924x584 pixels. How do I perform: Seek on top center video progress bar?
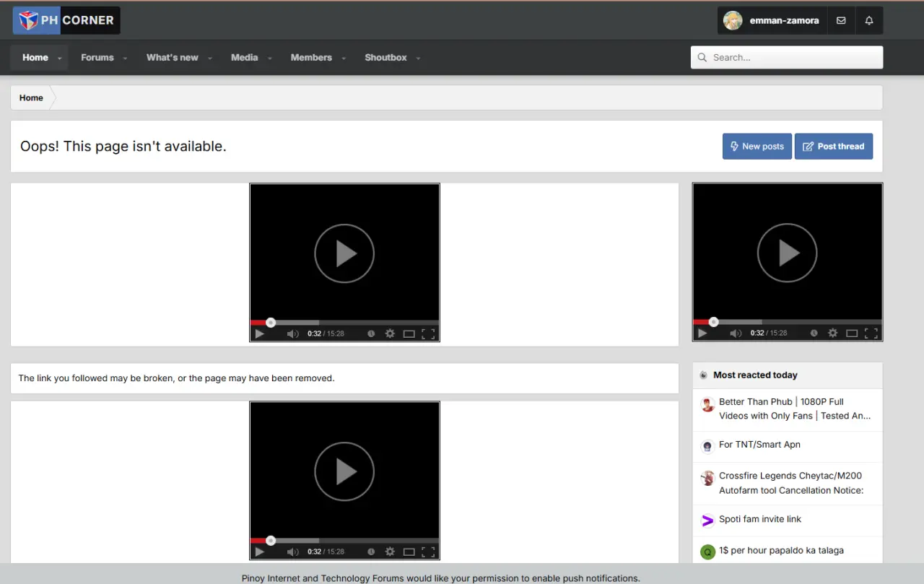tap(344, 323)
